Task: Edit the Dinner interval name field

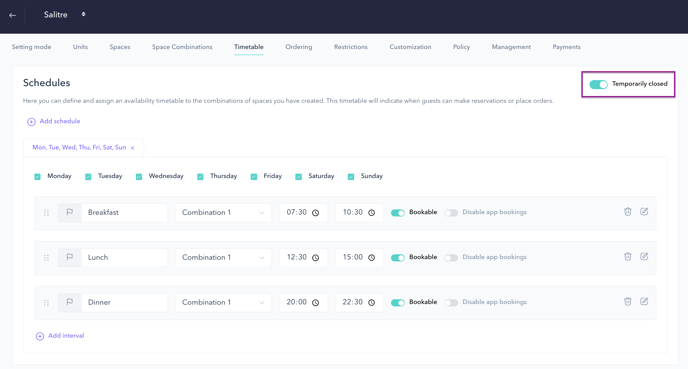Action: tap(124, 302)
